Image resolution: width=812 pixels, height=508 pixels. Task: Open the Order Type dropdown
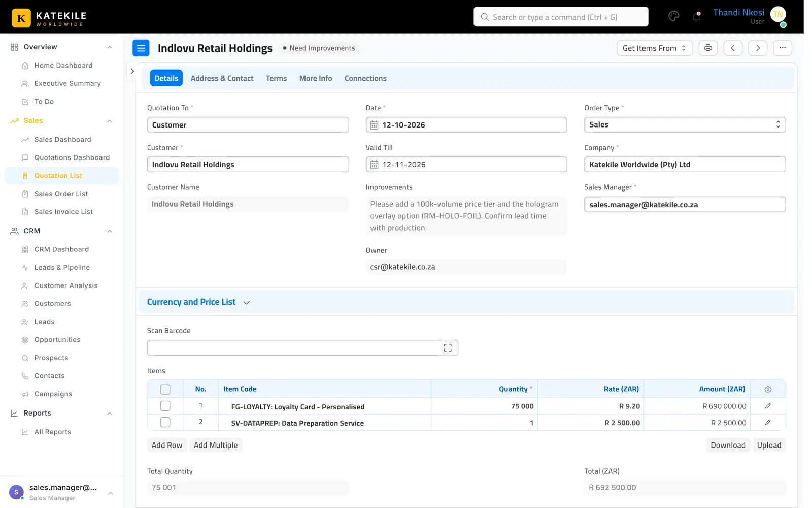click(685, 125)
